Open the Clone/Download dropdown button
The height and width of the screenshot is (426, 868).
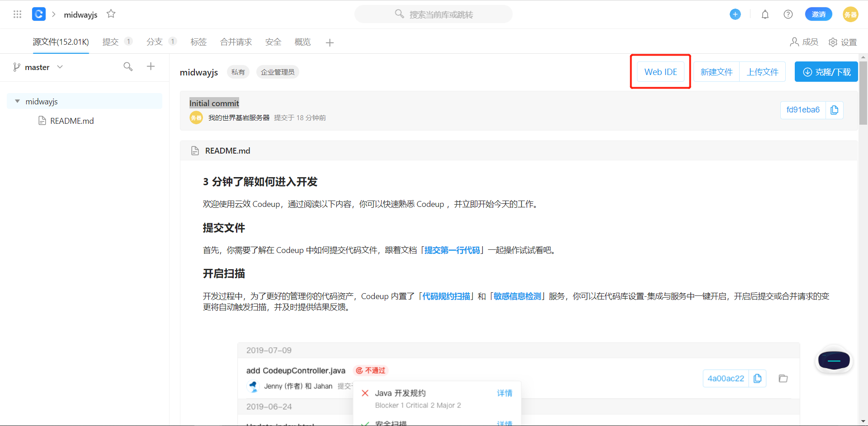click(826, 72)
